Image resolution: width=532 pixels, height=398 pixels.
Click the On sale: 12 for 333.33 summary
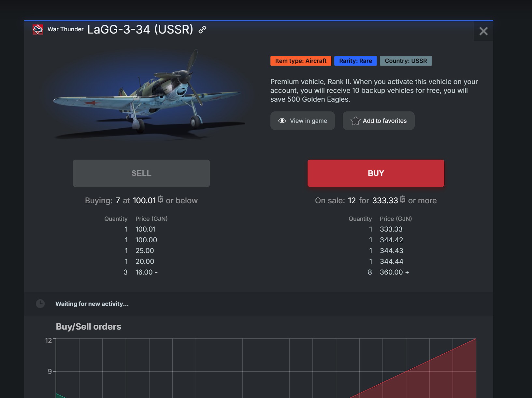point(376,200)
